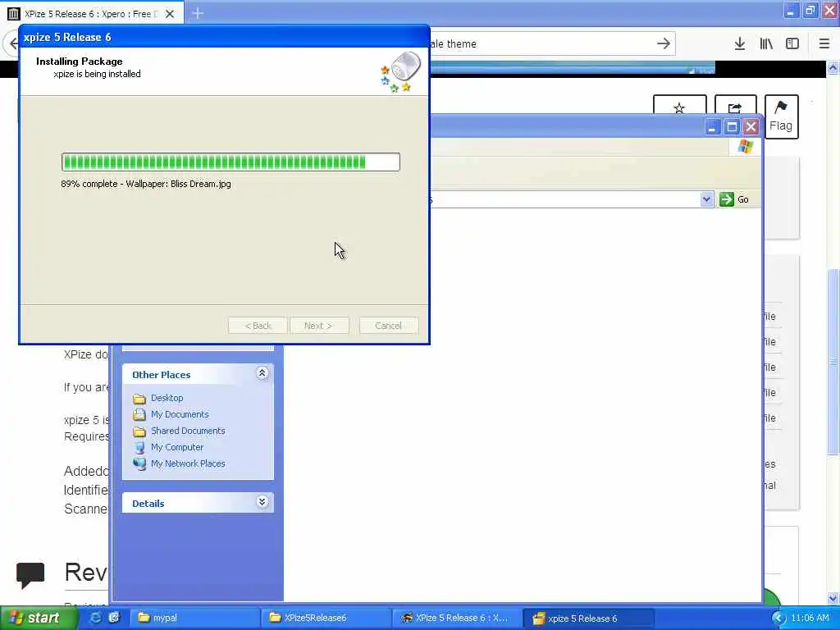
Task: Switch to the XPize 5 Release 6 : X... taskbar item
Action: (457, 618)
